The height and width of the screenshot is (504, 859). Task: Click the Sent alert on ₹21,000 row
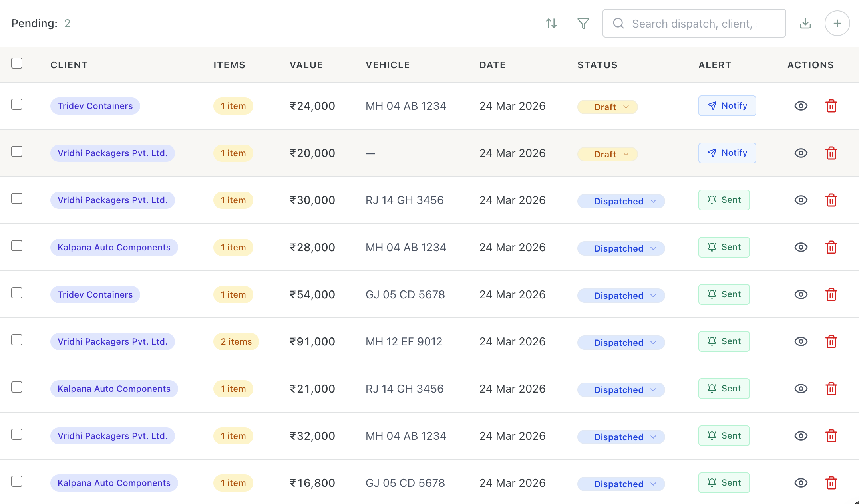(724, 389)
